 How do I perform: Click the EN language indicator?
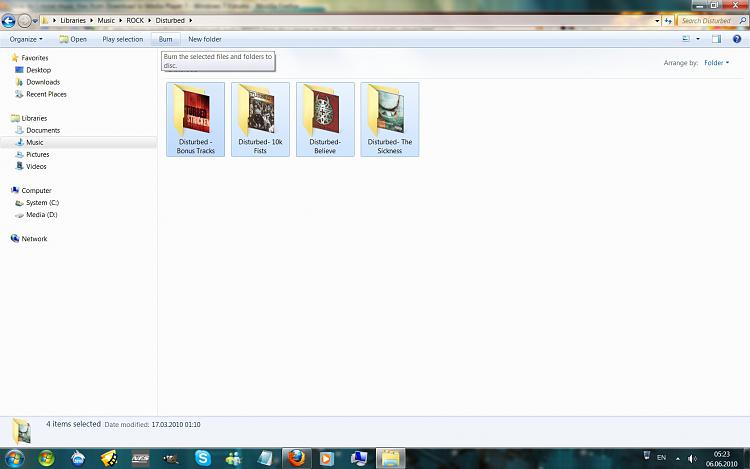[x=662, y=458]
